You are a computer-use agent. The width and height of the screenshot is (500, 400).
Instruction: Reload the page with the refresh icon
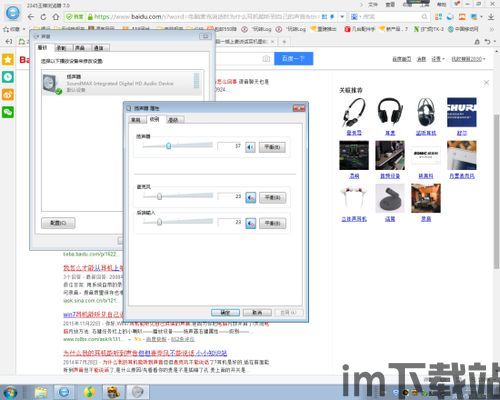point(43,17)
